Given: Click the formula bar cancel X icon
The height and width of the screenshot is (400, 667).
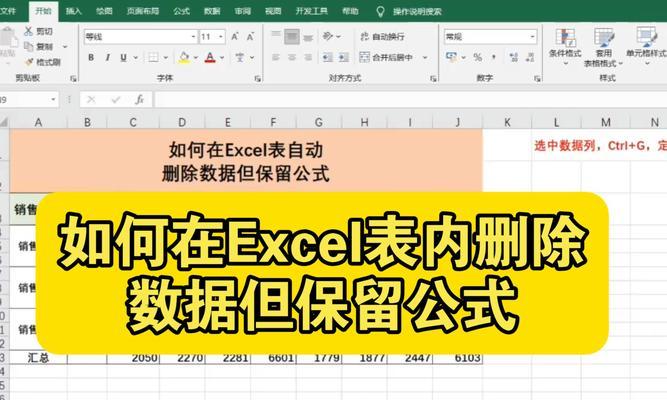Looking at the screenshot, I should click(x=91, y=100).
